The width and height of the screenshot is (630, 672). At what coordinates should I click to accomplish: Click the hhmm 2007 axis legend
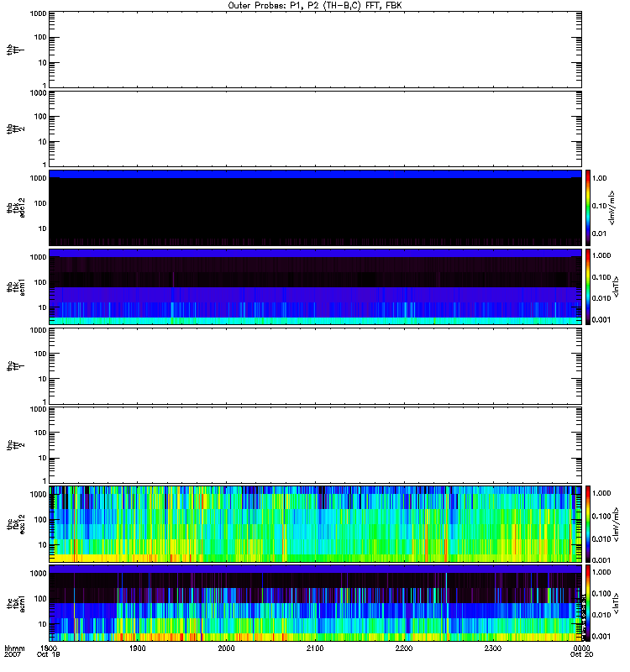coord(12,653)
